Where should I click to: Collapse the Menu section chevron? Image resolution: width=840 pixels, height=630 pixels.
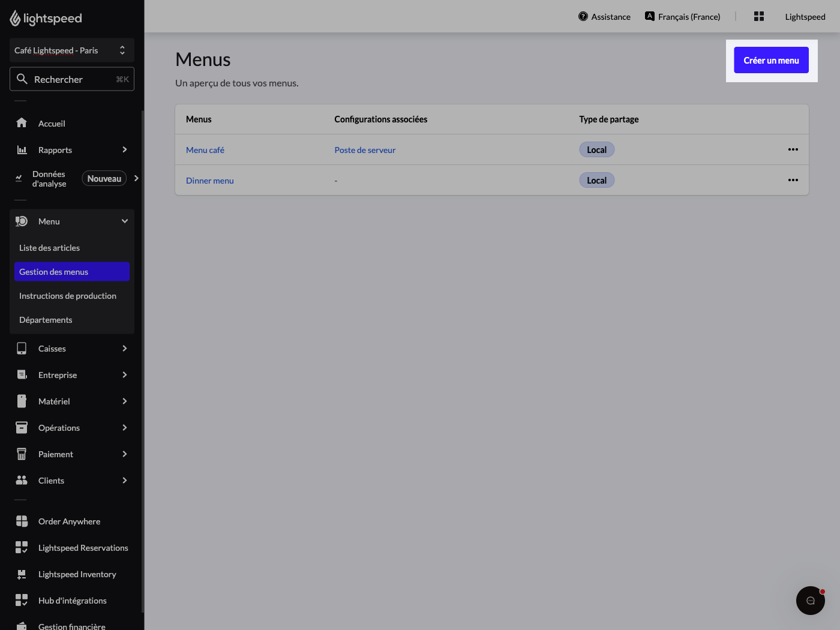125,221
